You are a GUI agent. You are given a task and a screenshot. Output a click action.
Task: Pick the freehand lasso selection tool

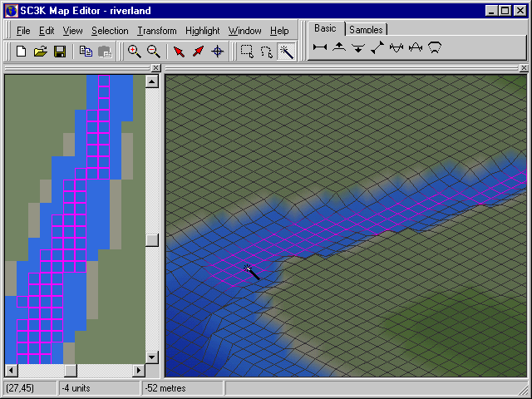(x=266, y=52)
